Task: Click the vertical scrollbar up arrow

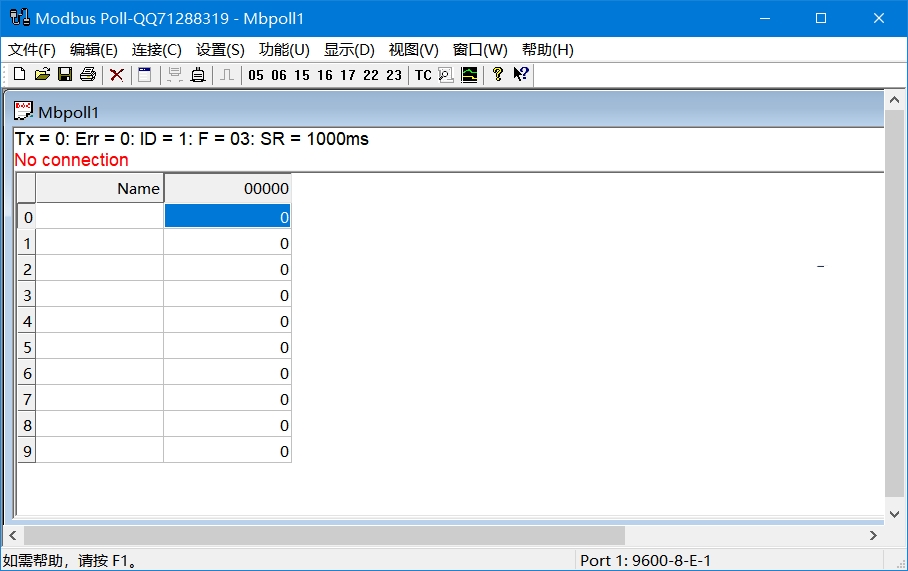Action: point(895,100)
